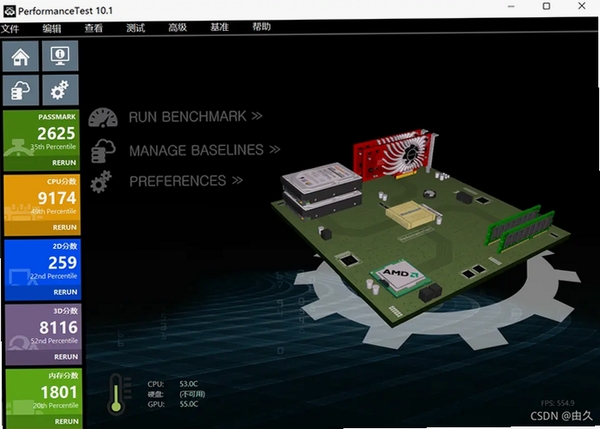Click the PerformanceTest app icon in title bar
600x429 pixels.
(x=10, y=11)
